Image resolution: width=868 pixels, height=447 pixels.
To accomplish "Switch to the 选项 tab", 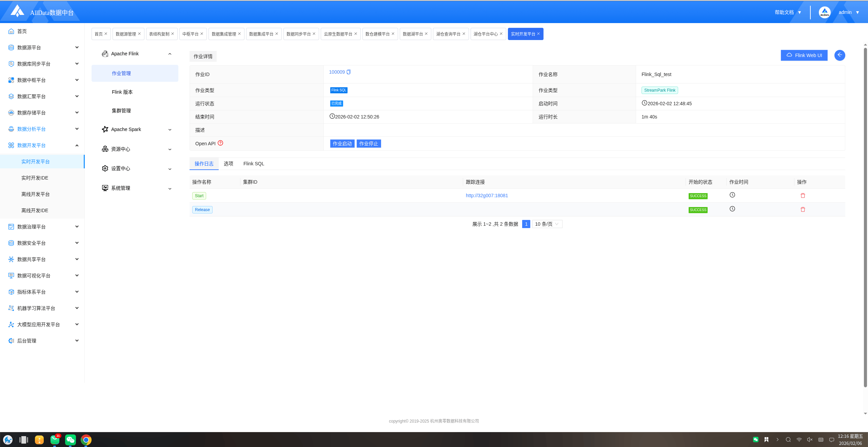I will tap(228, 164).
